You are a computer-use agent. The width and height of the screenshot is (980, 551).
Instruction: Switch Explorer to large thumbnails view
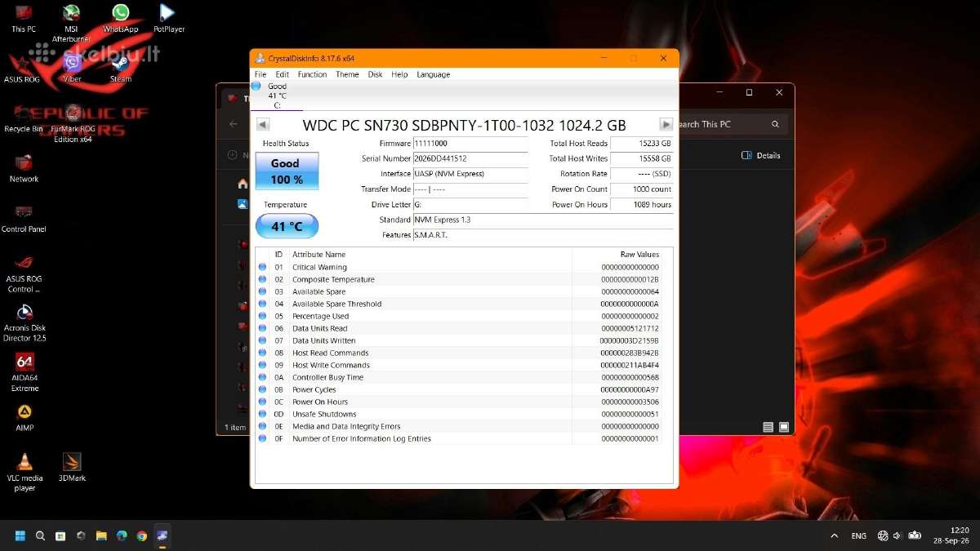coord(783,427)
